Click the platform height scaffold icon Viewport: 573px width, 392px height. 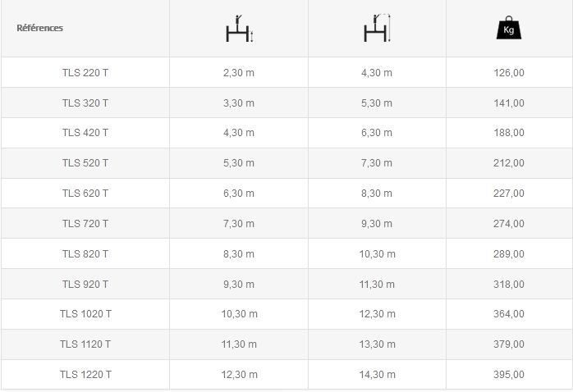tap(239, 29)
